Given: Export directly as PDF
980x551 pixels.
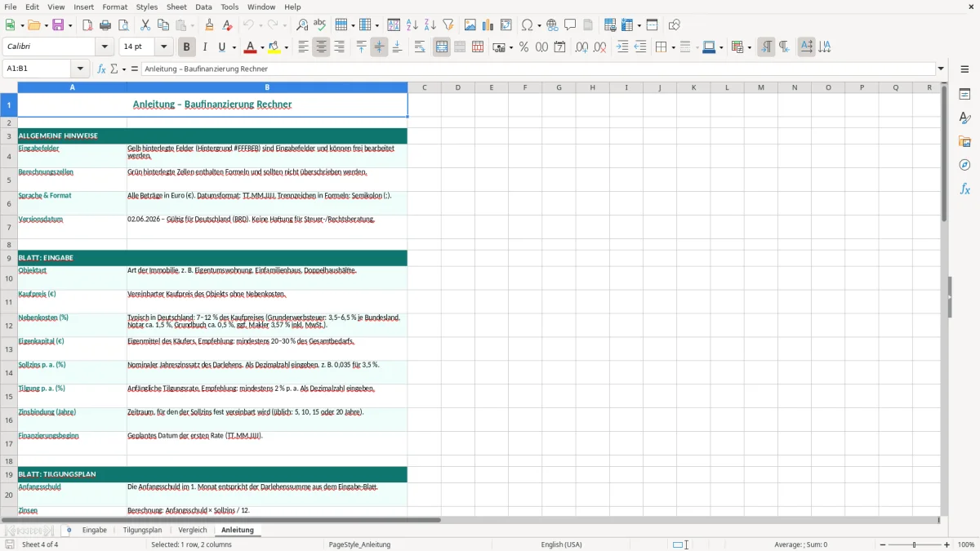Looking at the screenshot, I should coord(87,25).
